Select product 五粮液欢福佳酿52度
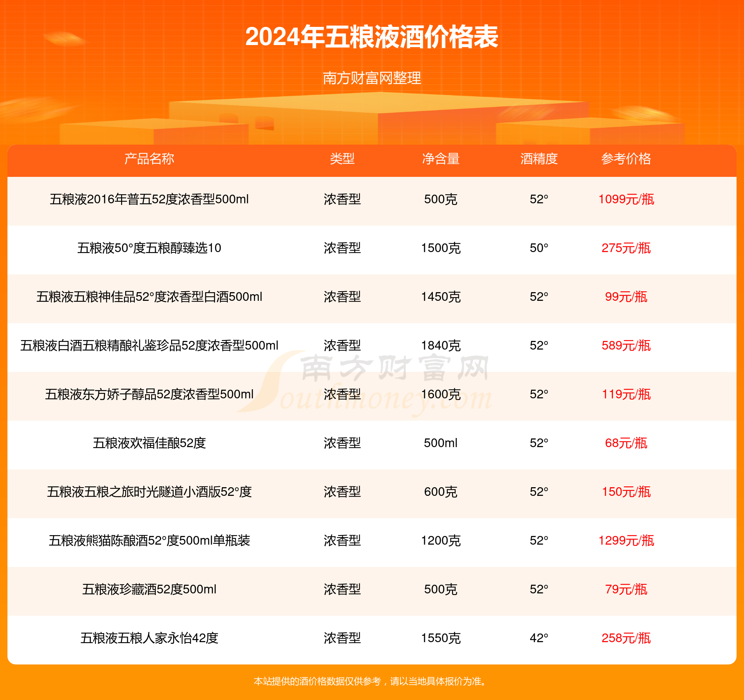 149,443
